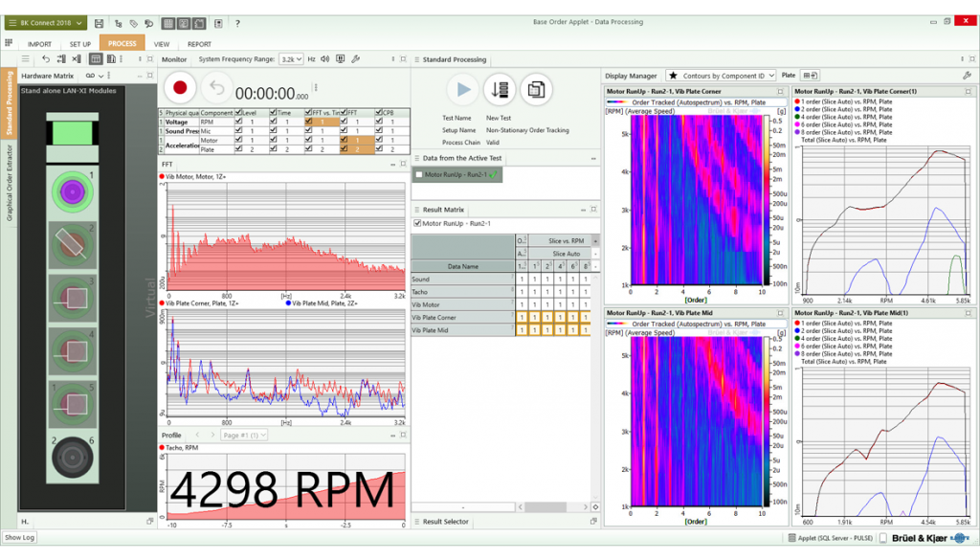Switch to the REPORT tab
The width and height of the screenshot is (980, 560).
click(201, 43)
